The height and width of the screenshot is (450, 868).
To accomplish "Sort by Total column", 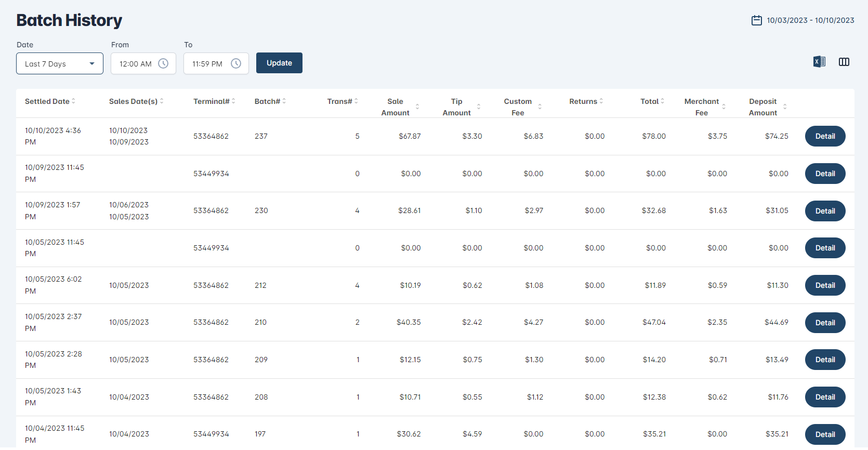I will tap(652, 101).
